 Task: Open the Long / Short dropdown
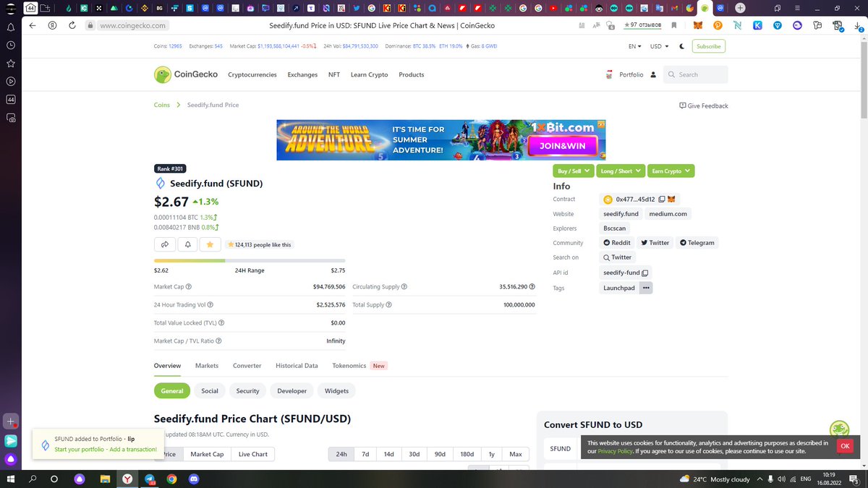(620, 171)
